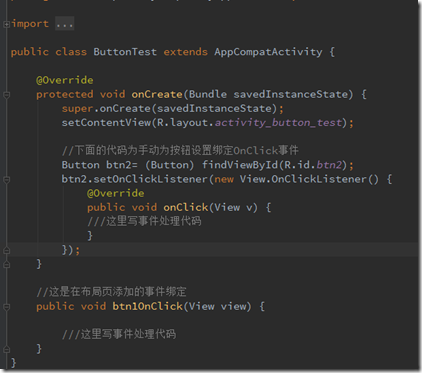The width and height of the screenshot is (422, 373).
Task: Click fold end marker of onCreate closing brace
Action: click(6, 264)
